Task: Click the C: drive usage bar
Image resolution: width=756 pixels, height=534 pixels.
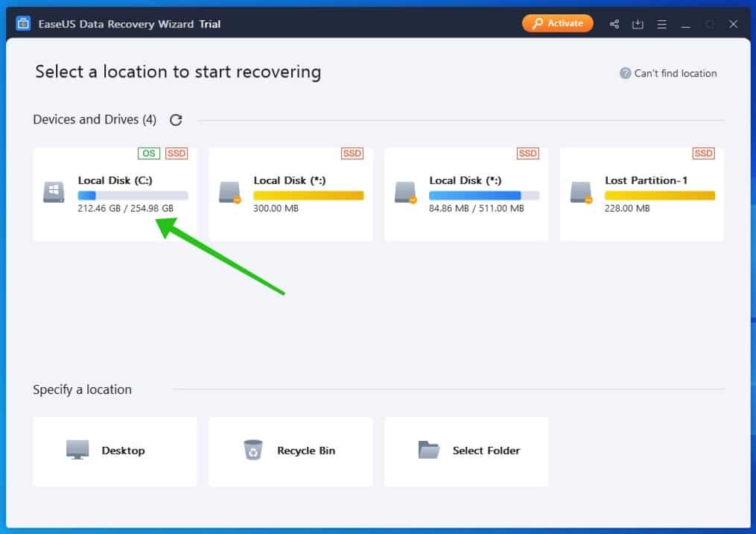Action: coord(133,195)
